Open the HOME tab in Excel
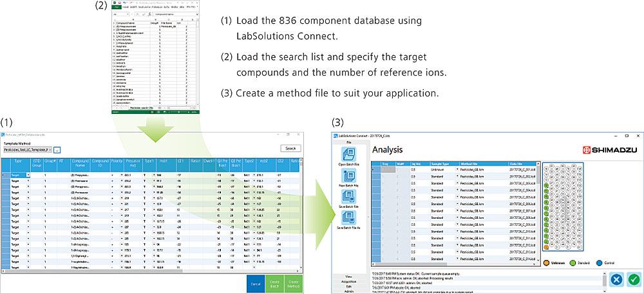644x294 pixels. [125, 7]
